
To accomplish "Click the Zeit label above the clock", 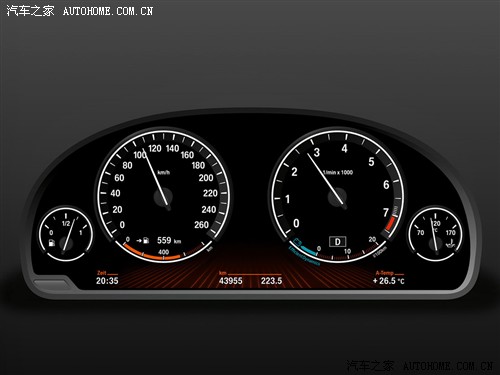I will point(101,273).
